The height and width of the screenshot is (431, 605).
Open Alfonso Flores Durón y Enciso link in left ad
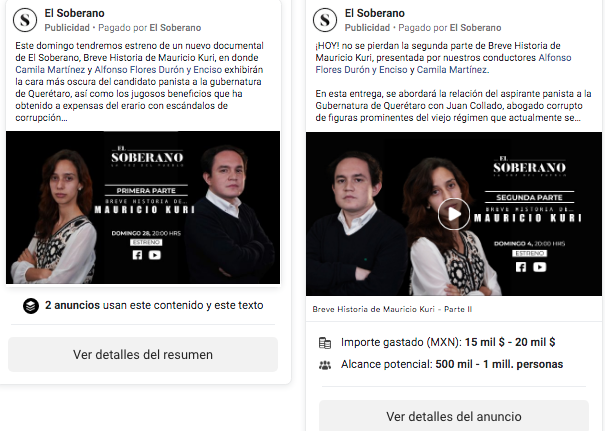click(158, 70)
